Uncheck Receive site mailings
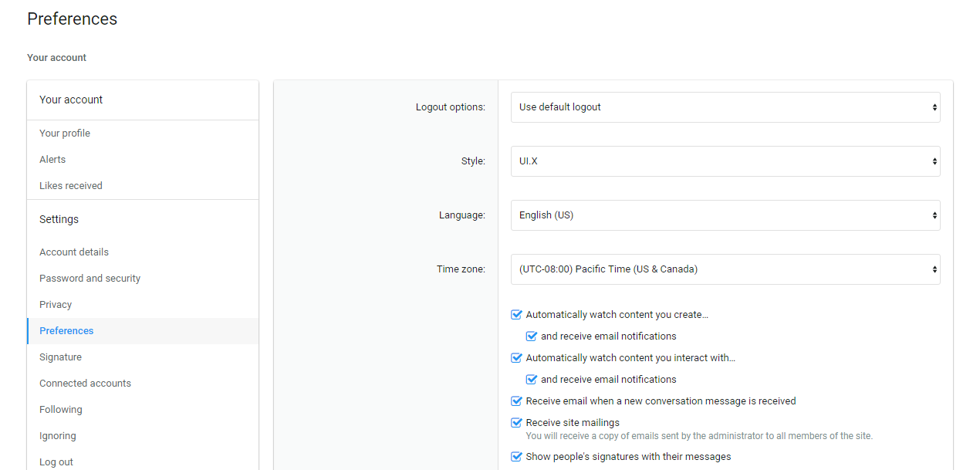Screen dimensions: 980x470 [517, 423]
